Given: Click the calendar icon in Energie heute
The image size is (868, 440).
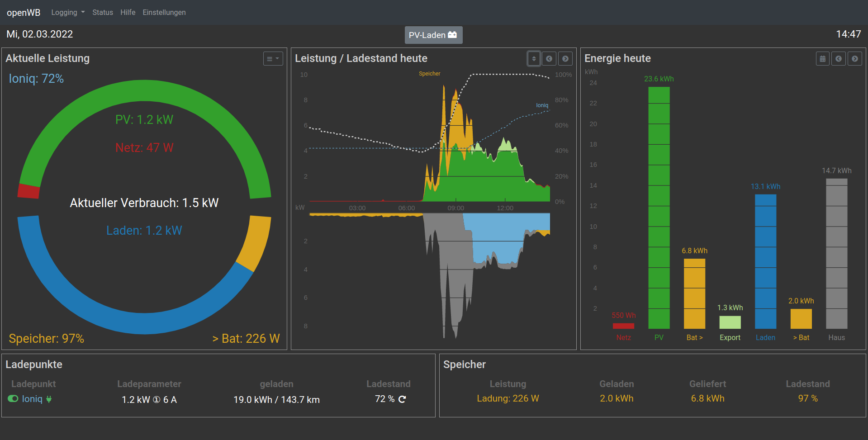Looking at the screenshot, I should (822, 59).
